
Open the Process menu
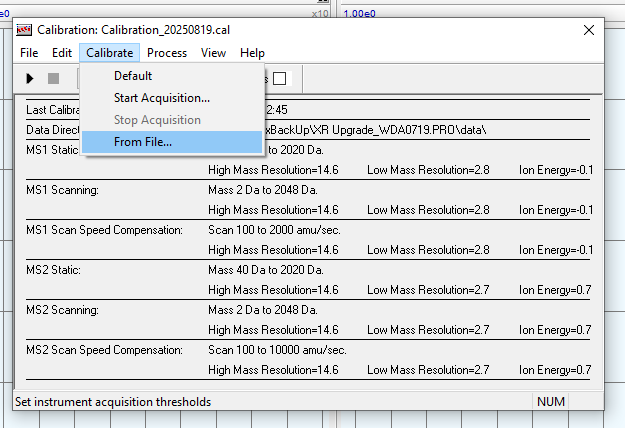tap(167, 53)
